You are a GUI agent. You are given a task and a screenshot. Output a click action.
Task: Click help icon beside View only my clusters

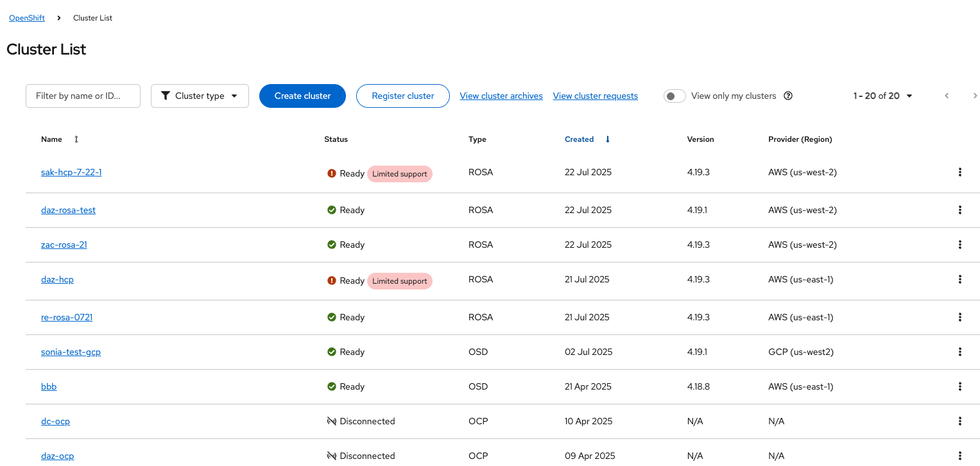point(788,96)
